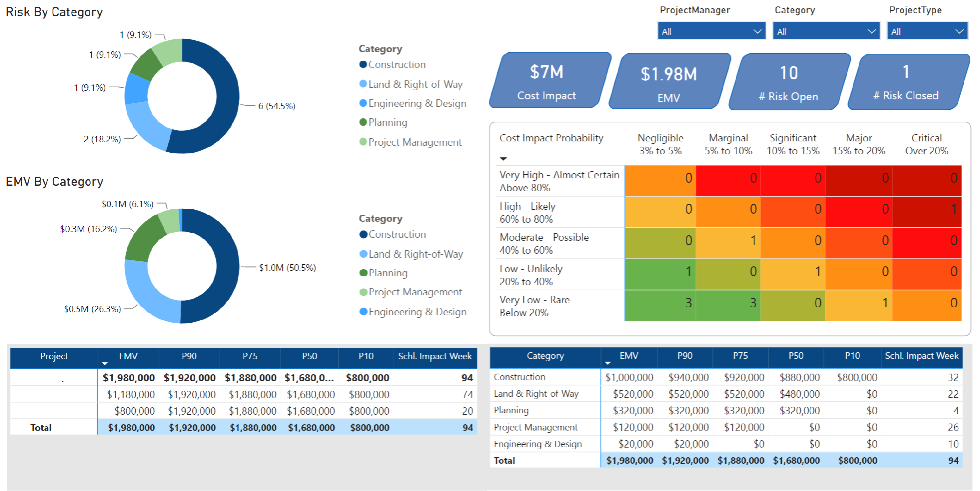
Task: Click Moderate - Possible row label
Action: [x=544, y=244]
